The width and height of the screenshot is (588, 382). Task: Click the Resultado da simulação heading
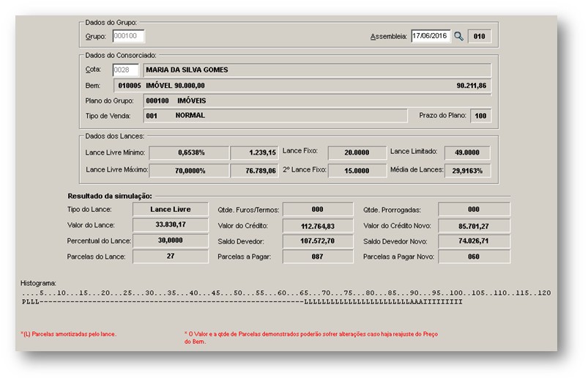click(110, 196)
